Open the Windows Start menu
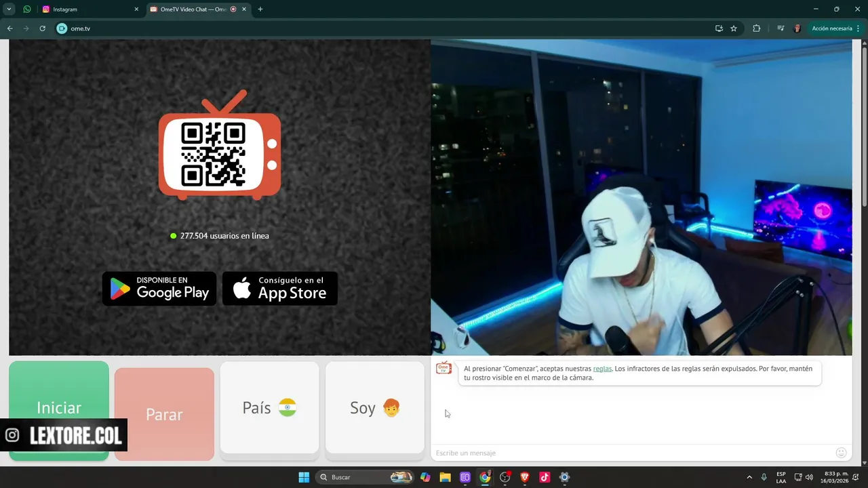The width and height of the screenshot is (868, 488). coord(304,477)
